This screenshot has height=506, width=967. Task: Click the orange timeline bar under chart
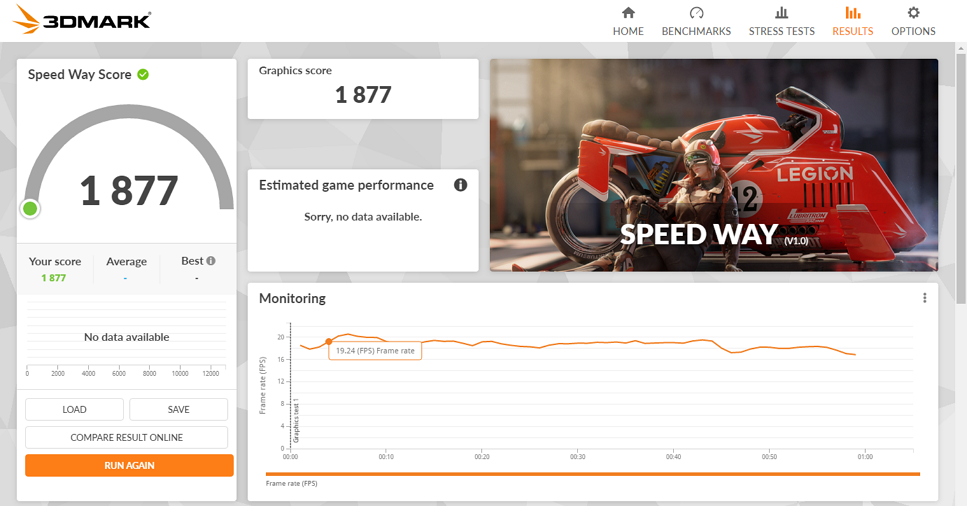[x=593, y=474]
